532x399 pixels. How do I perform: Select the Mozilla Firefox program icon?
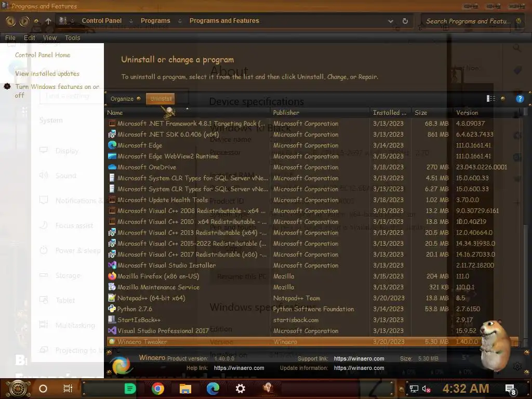tap(112, 276)
